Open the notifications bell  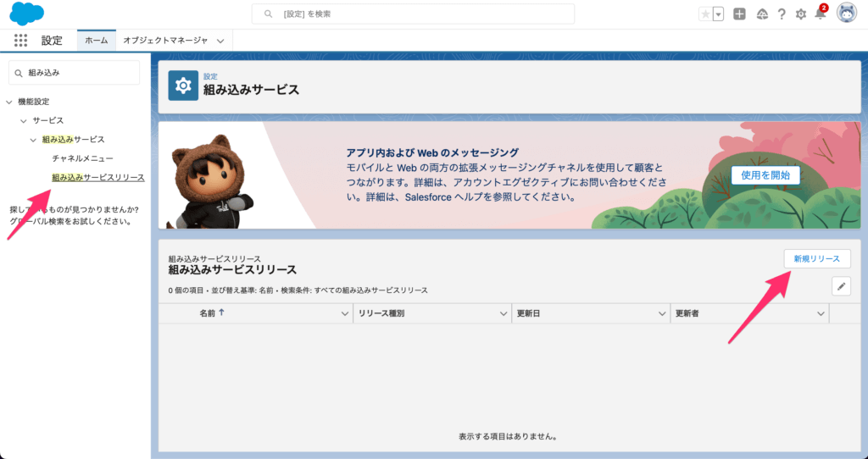821,14
